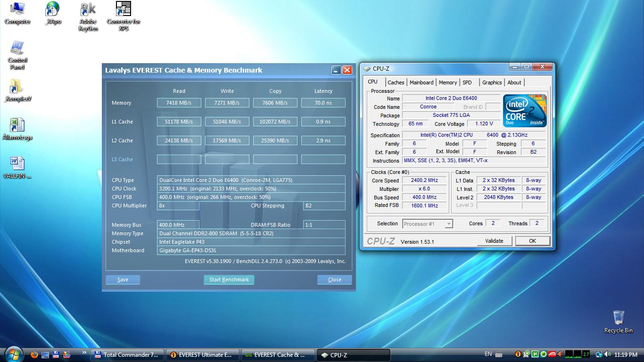Screen dimensions: 644x362
Task: Click the keyboard language bar icon
Action: coord(499,354)
